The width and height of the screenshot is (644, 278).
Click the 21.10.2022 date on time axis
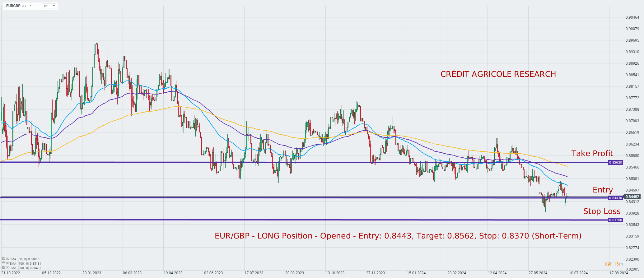tap(11, 273)
